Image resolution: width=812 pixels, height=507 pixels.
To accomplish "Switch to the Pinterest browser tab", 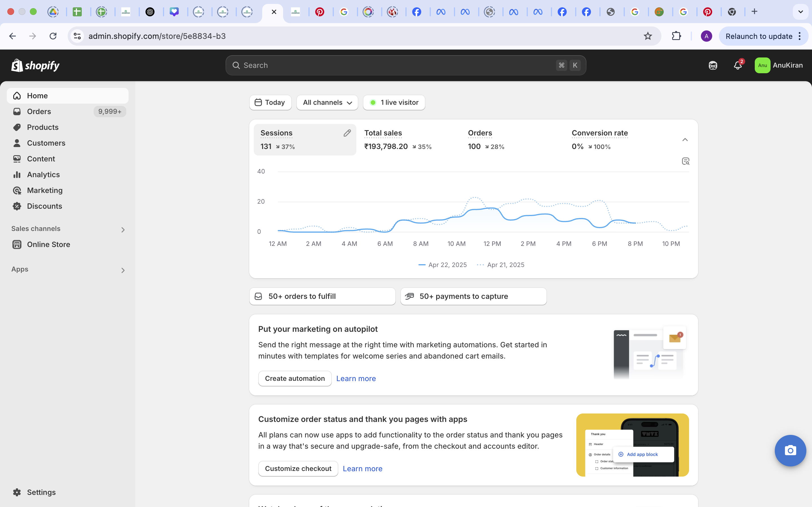I will click(320, 12).
